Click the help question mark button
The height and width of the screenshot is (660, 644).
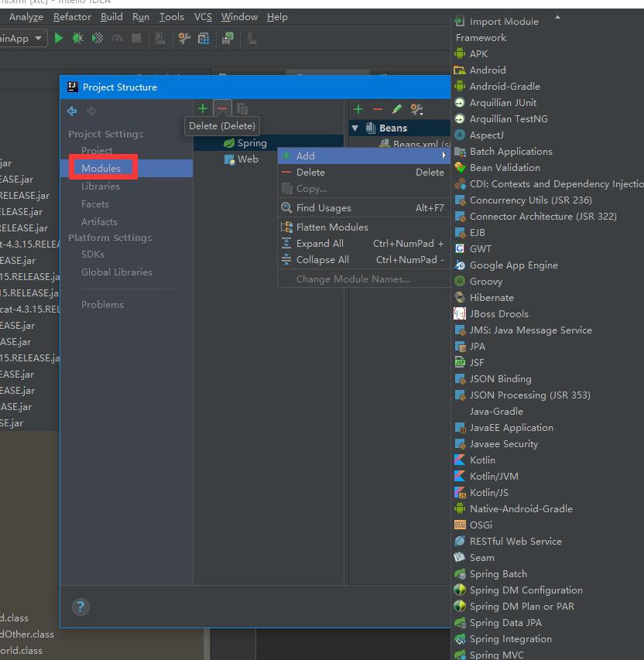click(80, 607)
